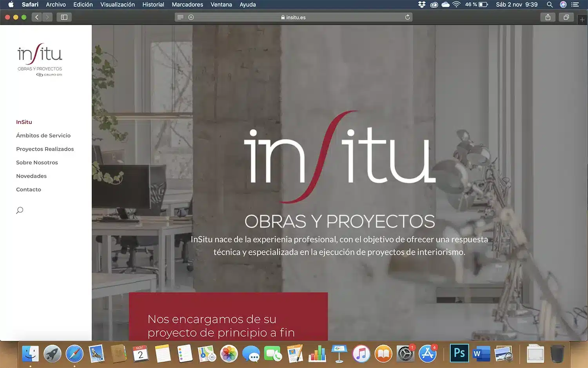Open Notification Center list icon
The height and width of the screenshot is (368, 588).
[575, 5]
